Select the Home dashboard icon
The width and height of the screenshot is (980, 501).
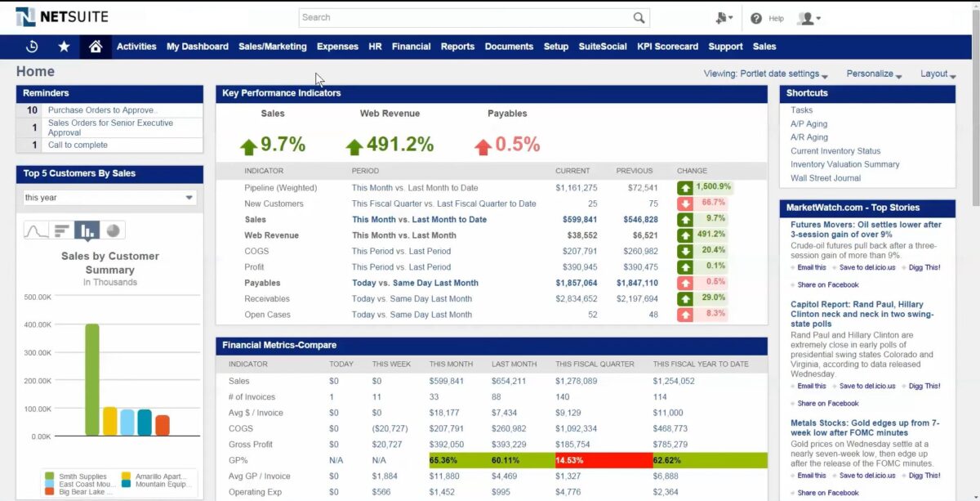(x=96, y=47)
